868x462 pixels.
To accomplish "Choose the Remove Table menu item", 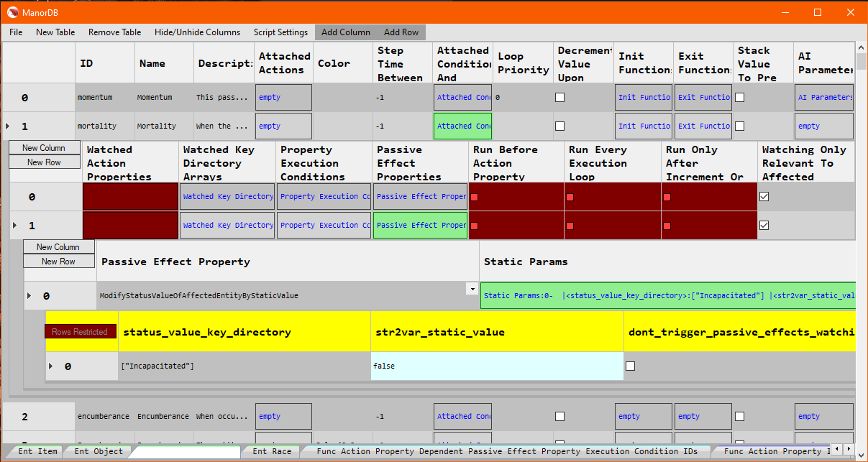I will click(114, 32).
